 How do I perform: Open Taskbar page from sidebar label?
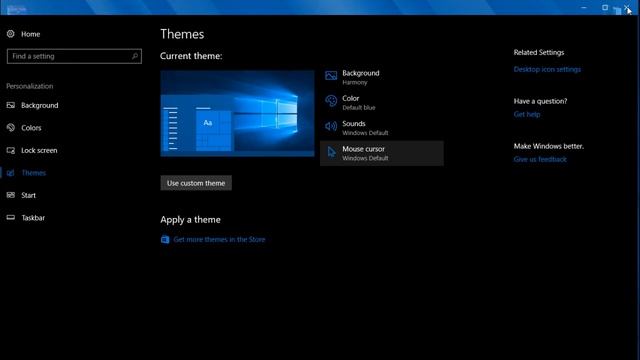pyautogui.click(x=33, y=218)
